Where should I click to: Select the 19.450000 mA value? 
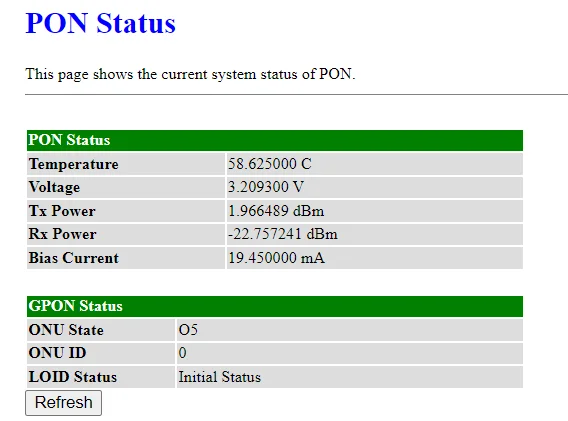pos(276,258)
